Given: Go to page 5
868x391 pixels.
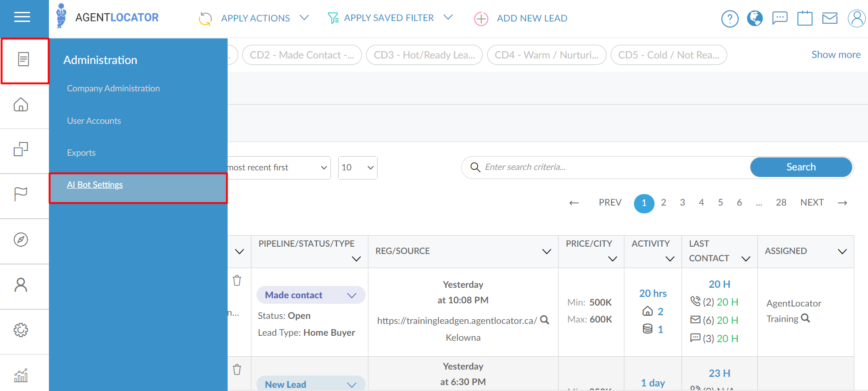Looking at the screenshot, I should click(720, 202).
